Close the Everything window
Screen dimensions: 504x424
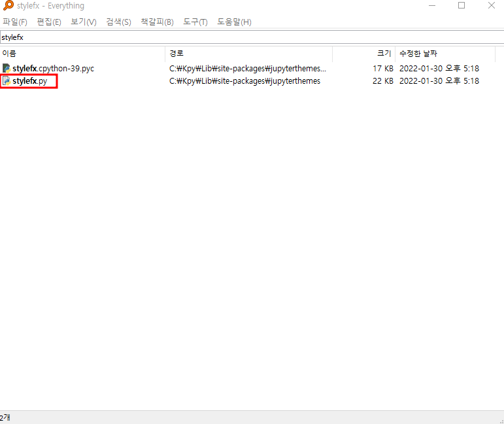491,5
